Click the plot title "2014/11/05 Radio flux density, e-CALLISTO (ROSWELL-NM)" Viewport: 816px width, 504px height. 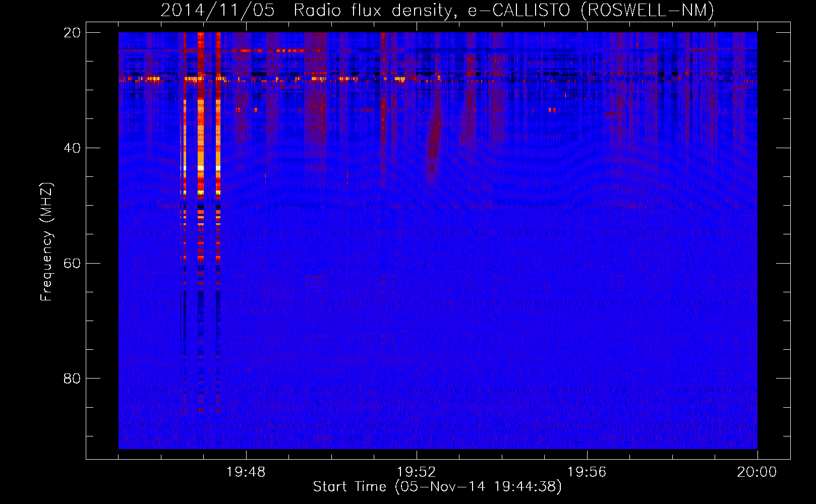(x=437, y=11)
